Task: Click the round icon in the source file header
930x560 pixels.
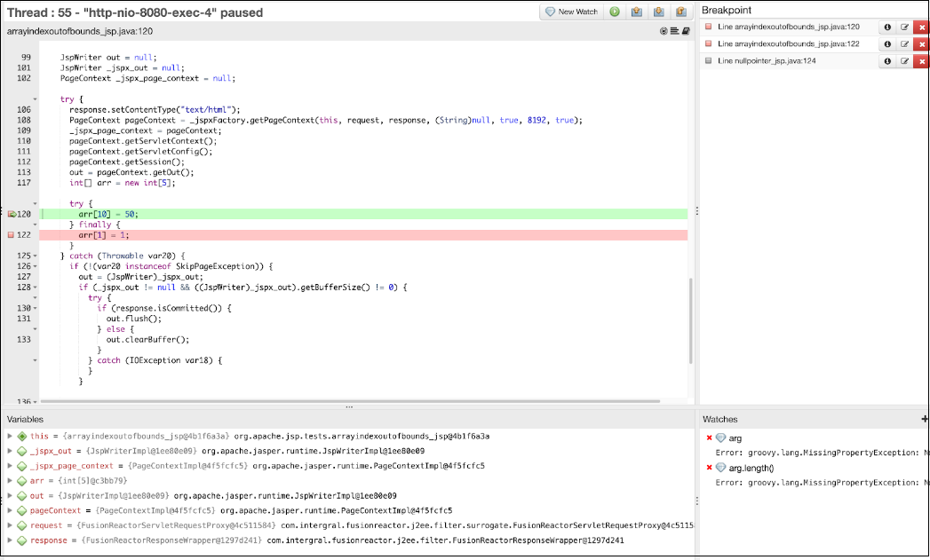Action: 664,31
